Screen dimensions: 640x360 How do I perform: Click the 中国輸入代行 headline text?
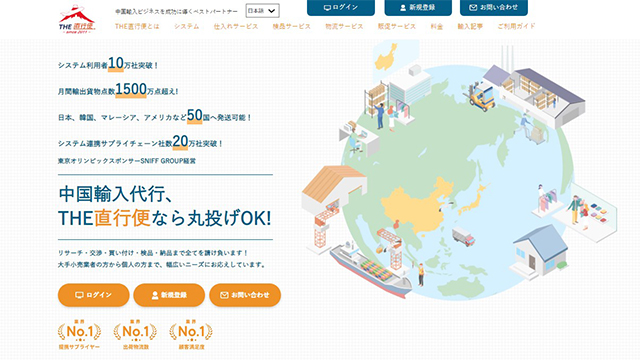(116, 194)
